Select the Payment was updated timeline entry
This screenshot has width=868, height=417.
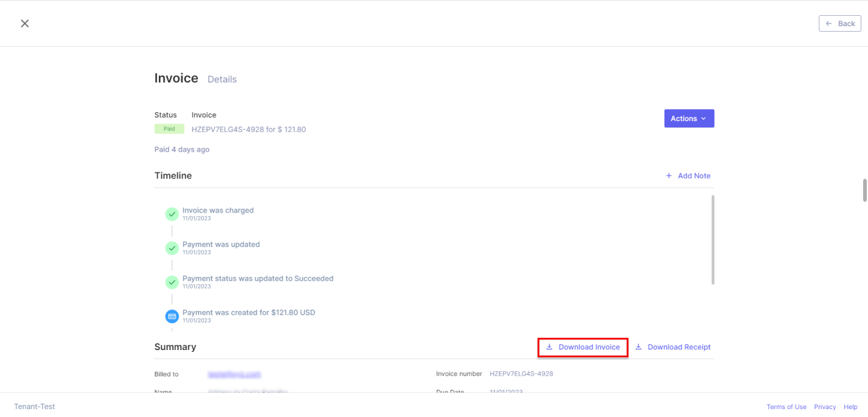221,245
